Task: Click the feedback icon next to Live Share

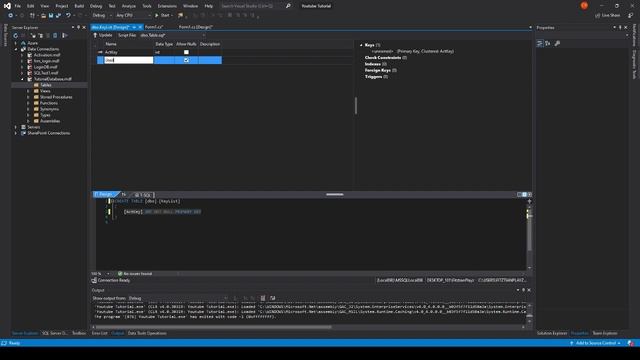Action: pos(631,15)
